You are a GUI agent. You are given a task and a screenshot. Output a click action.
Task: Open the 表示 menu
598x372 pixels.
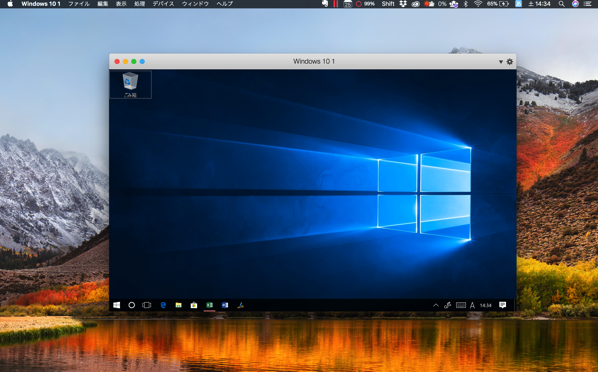[x=121, y=4]
